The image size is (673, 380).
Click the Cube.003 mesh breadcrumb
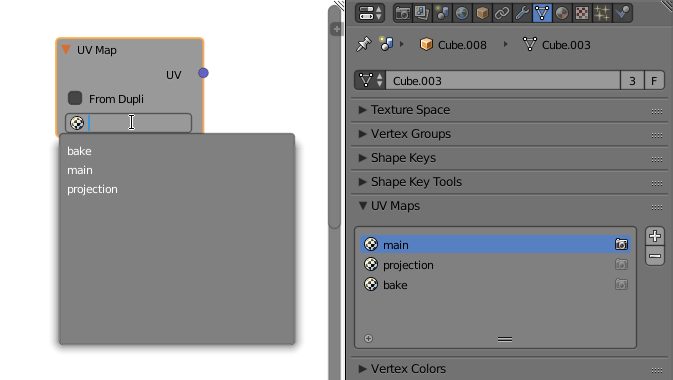(557, 45)
